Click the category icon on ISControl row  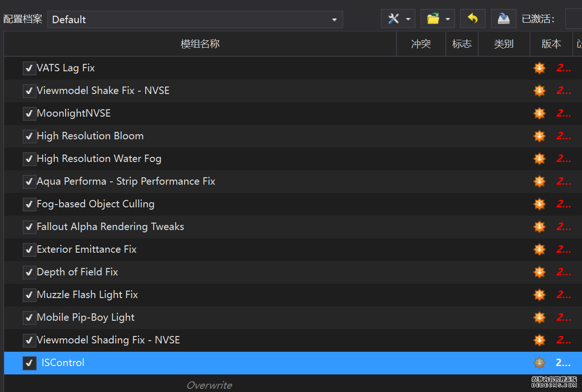click(539, 363)
